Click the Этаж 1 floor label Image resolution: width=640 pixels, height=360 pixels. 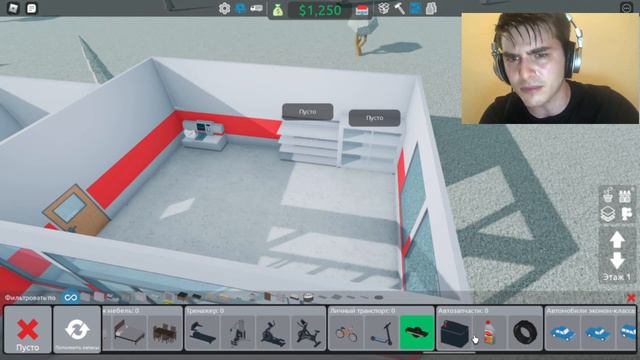[x=617, y=277]
